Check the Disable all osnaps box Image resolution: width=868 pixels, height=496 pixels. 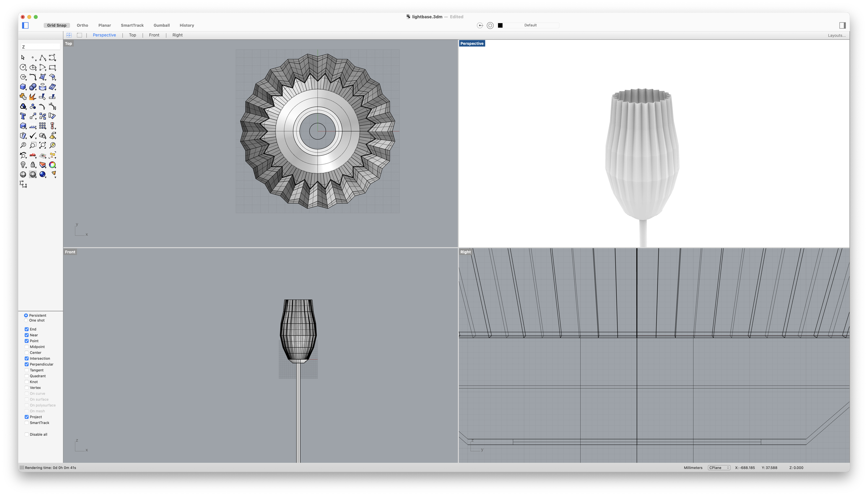click(27, 435)
